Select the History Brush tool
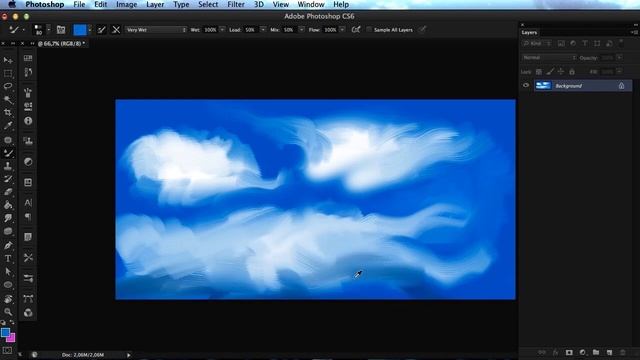640x360 pixels. (8, 179)
